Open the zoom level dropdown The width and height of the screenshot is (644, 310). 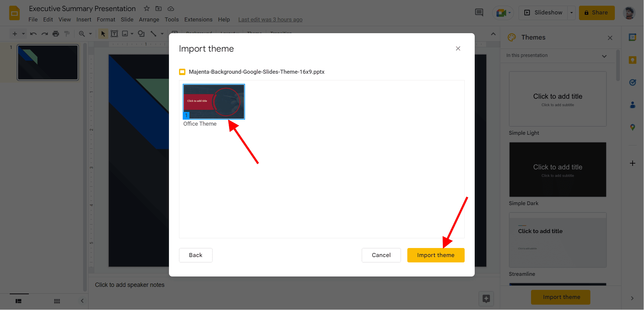(x=90, y=34)
